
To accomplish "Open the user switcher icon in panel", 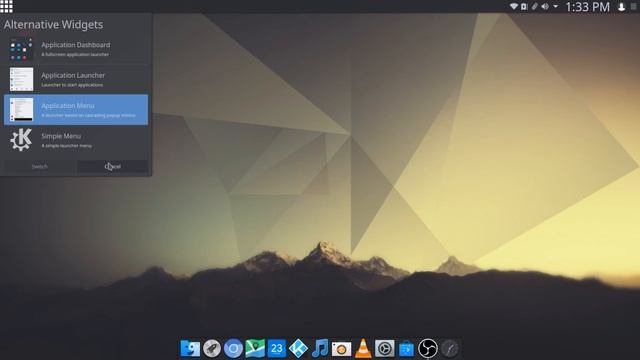I will point(621,7).
